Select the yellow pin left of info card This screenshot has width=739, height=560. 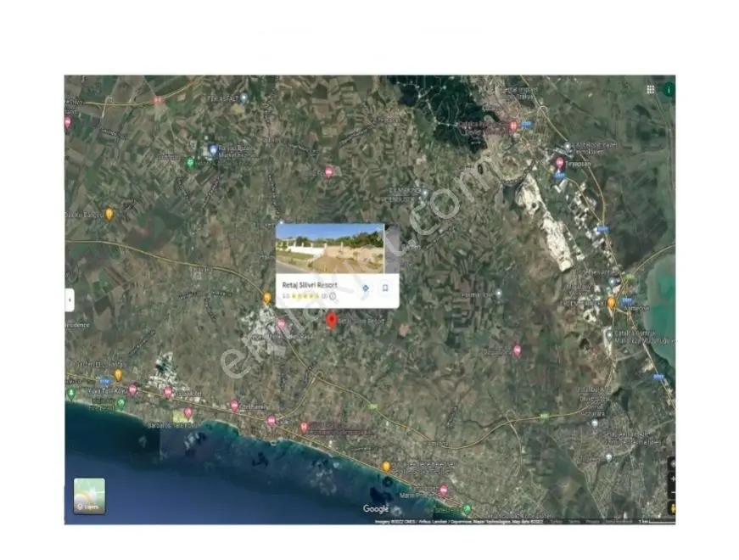(267, 298)
